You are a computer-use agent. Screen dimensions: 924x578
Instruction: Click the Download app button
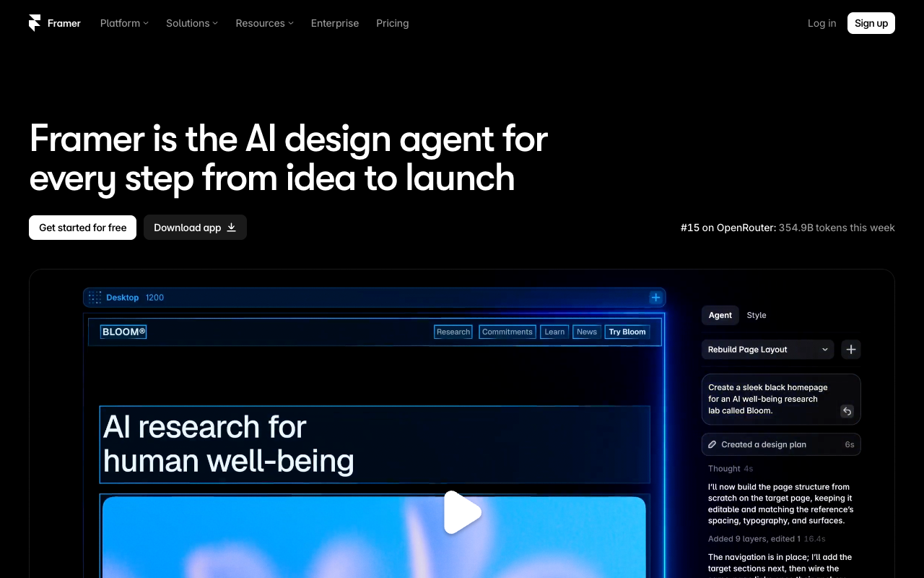(x=195, y=228)
